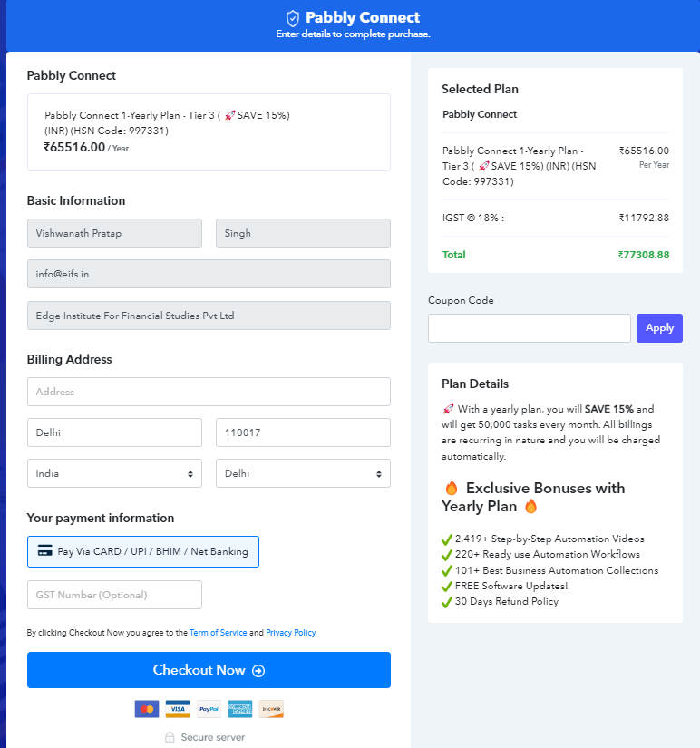Click the rocket icon in Selected Plan summary
The image size is (700, 748).
point(484,166)
